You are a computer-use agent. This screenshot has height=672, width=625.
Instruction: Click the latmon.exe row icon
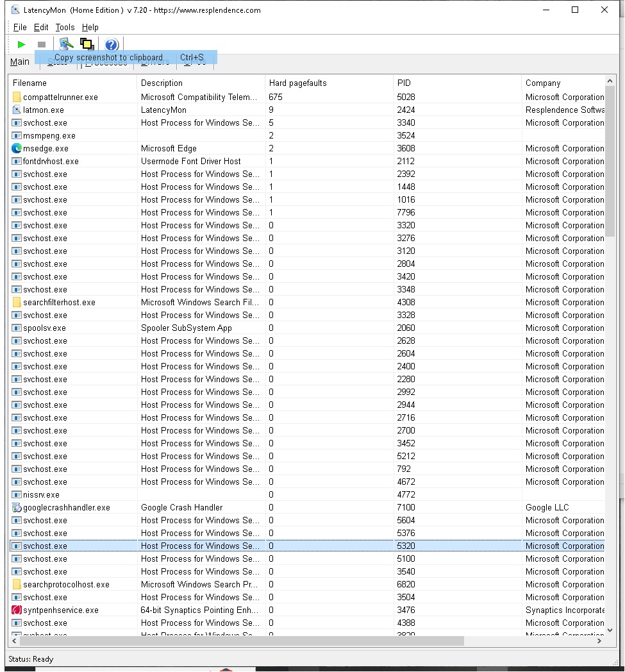click(17, 110)
